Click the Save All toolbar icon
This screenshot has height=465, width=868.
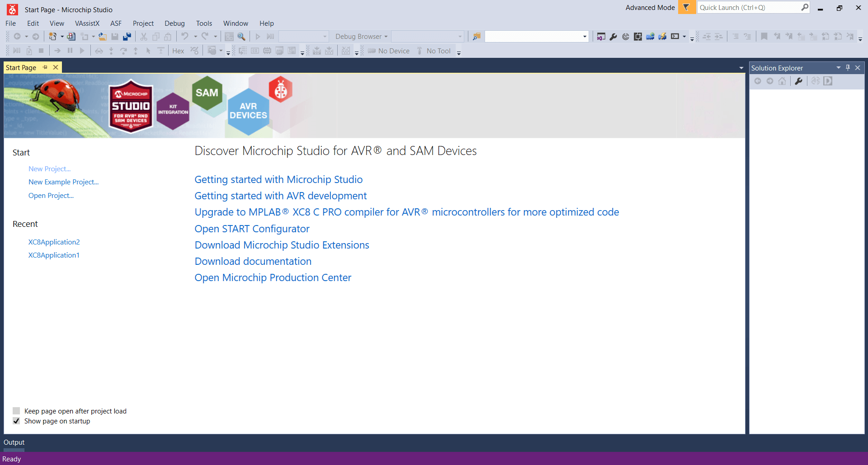click(127, 37)
